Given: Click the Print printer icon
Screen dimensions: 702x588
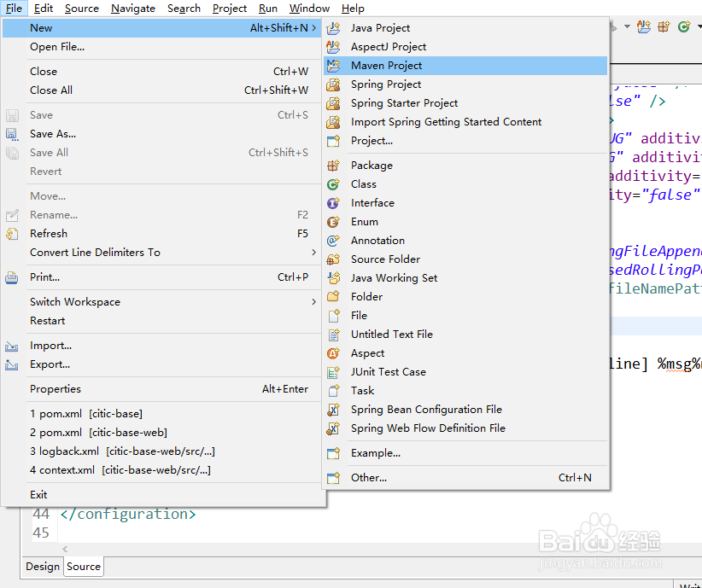Looking at the screenshot, I should click(12, 277).
